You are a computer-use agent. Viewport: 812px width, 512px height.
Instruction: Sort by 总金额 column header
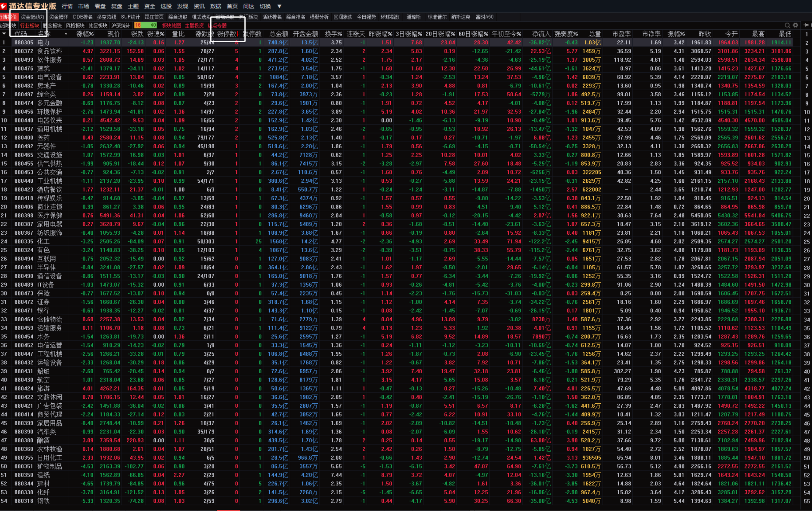(x=279, y=34)
